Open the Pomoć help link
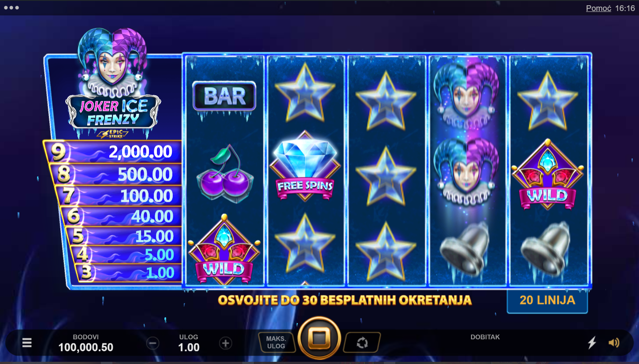This screenshot has width=639, height=364. click(598, 8)
